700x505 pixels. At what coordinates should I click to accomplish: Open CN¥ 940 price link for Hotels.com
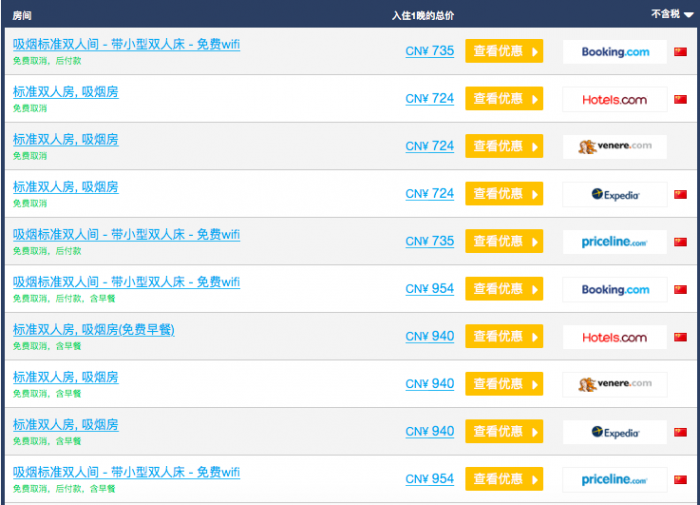tap(429, 336)
